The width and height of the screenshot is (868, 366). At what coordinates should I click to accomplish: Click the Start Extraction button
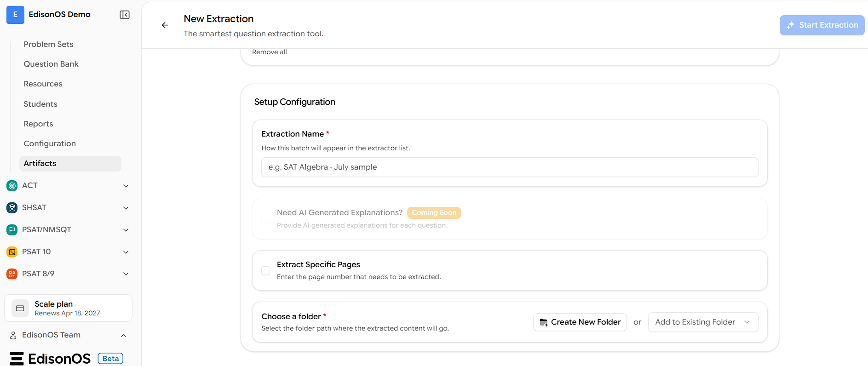coord(822,25)
